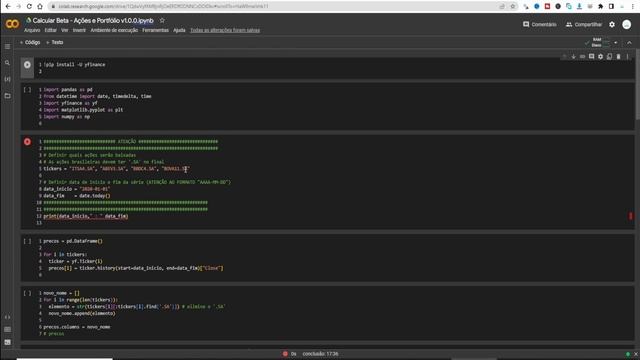Open the code snippets sidebar icon
Viewport: 640px width, 360px height.
coord(7,317)
